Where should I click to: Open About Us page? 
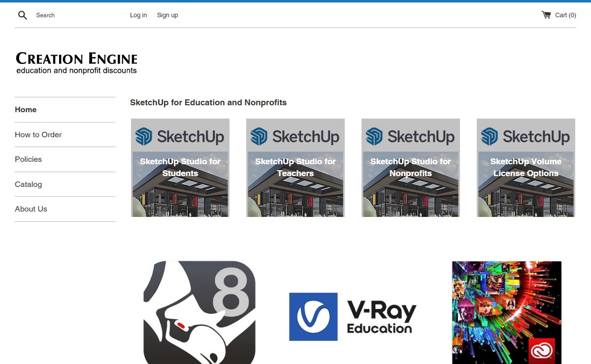click(31, 209)
